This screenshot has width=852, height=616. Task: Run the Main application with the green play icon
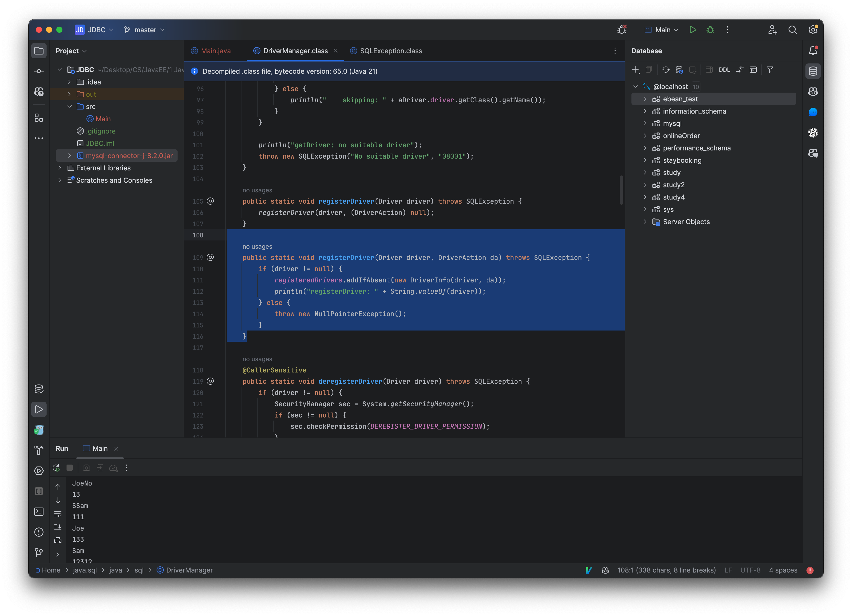click(x=693, y=30)
